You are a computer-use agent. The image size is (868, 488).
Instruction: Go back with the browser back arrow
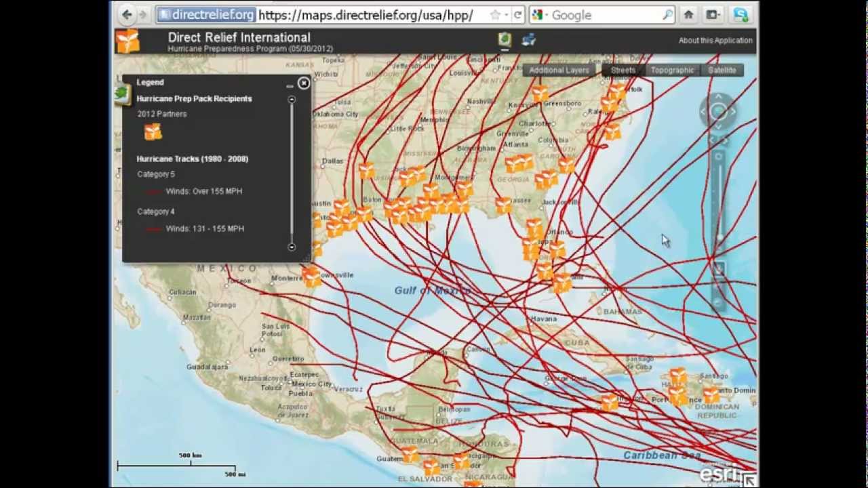point(127,14)
